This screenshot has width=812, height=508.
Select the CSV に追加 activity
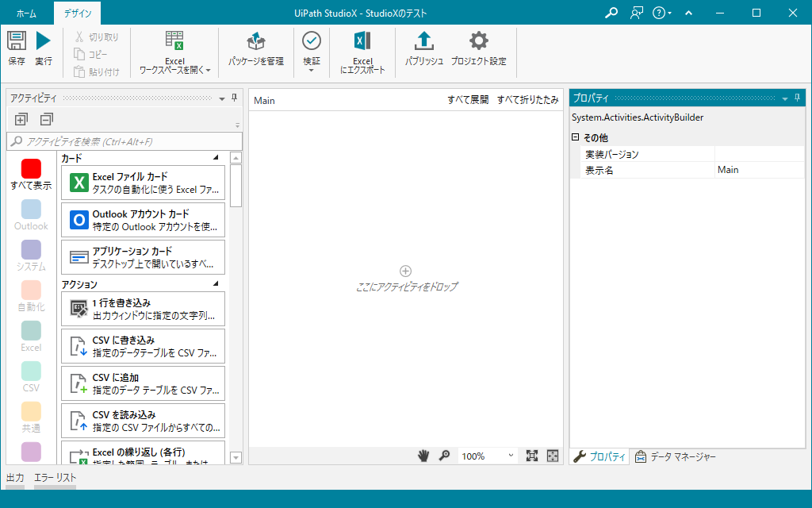pyautogui.click(x=143, y=383)
